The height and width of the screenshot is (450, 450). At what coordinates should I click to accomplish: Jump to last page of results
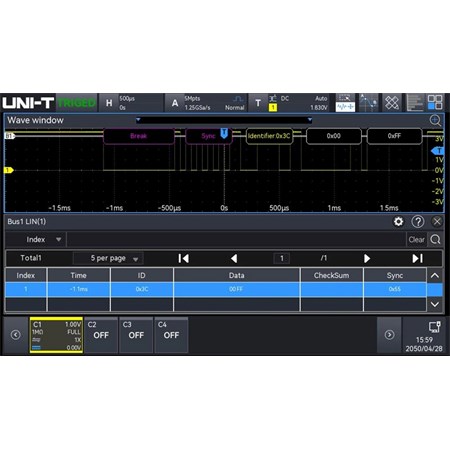pyautogui.click(x=417, y=258)
